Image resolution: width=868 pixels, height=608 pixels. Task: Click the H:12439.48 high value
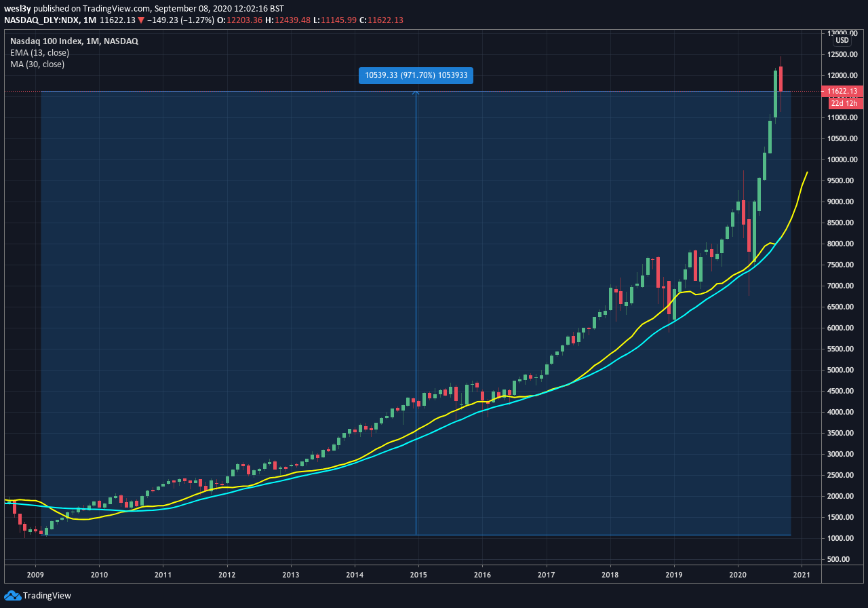tap(289, 20)
